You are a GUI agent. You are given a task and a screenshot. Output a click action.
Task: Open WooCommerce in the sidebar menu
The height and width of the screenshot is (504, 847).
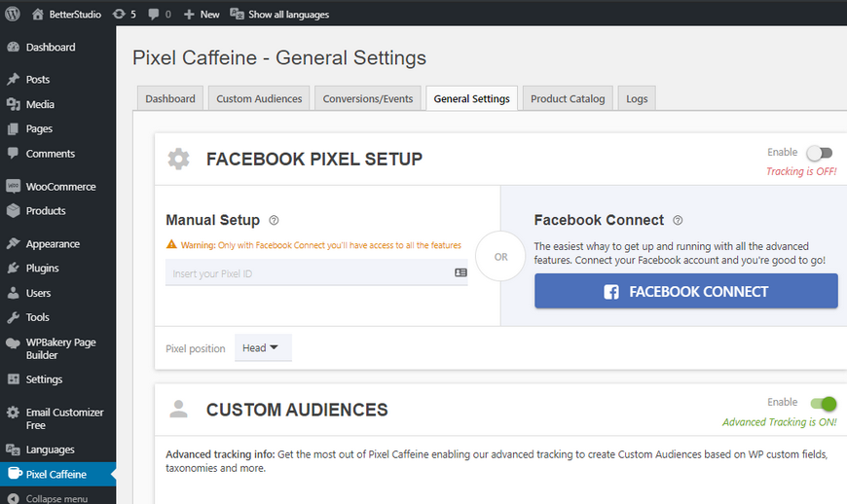(x=59, y=186)
